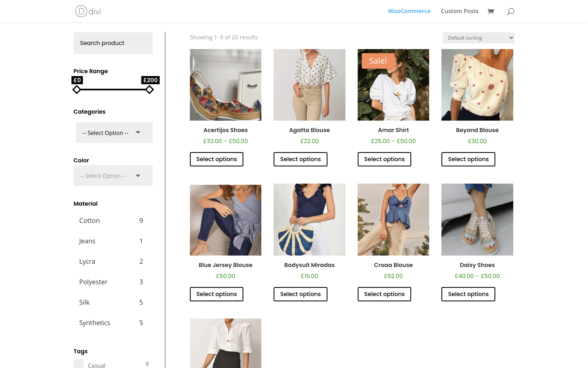Click the Tags heading
This screenshot has height=368, width=588.
tap(80, 351)
